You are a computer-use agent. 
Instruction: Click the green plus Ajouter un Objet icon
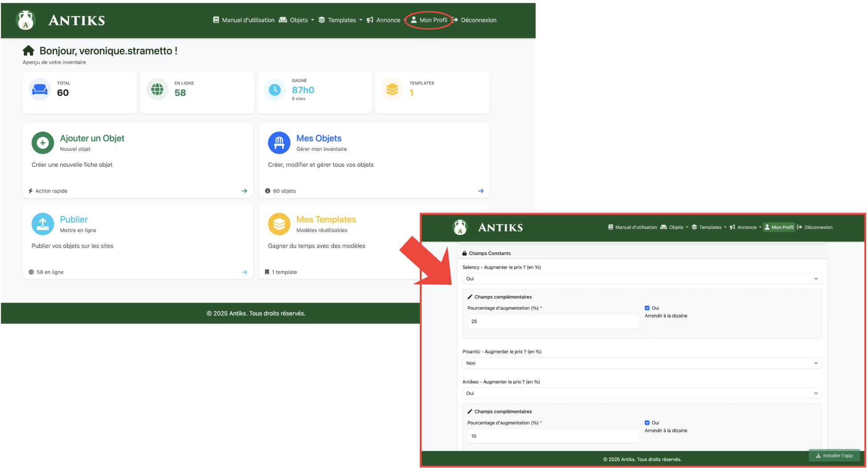43,143
